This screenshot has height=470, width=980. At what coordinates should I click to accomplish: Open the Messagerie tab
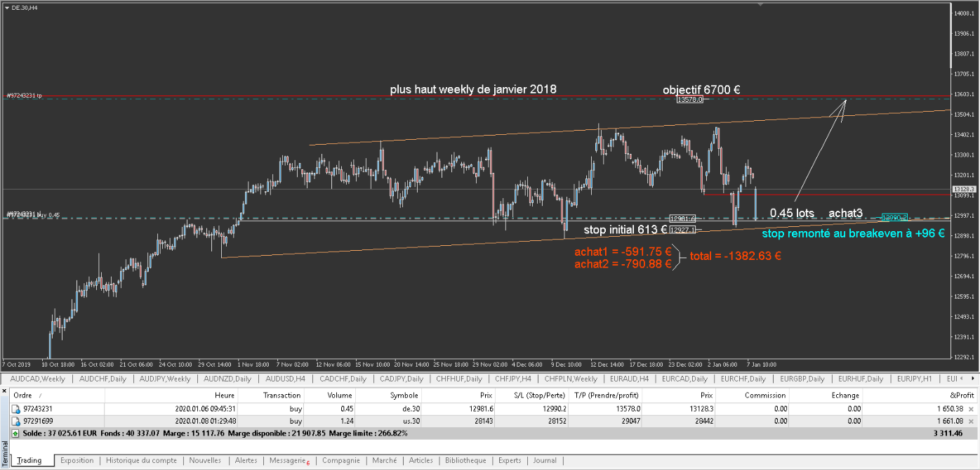point(289,461)
